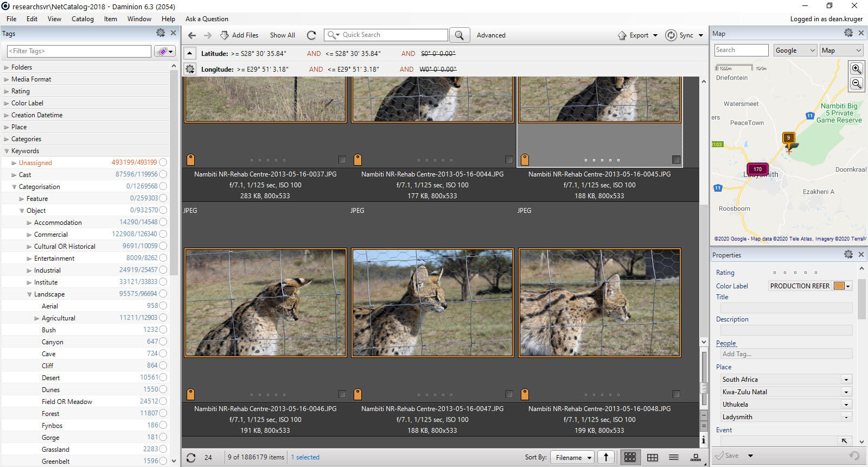
Task: Open filter settings gear beside Longitude
Action: [190, 69]
